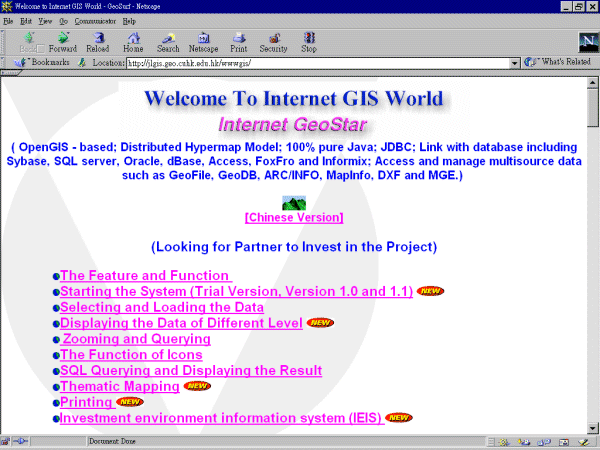The width and height of the screenshot is (600, 450).
Task: Expand the collapsed personal toolbar tab
Action: click(x=11, y=72)
